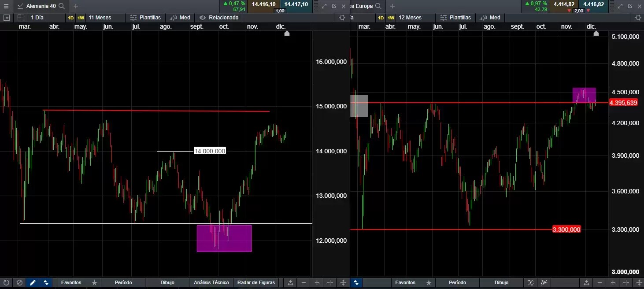Click the vertical expand icon in left chart
Viewport: 644px width, 289px height.
(x=343, y=282)
